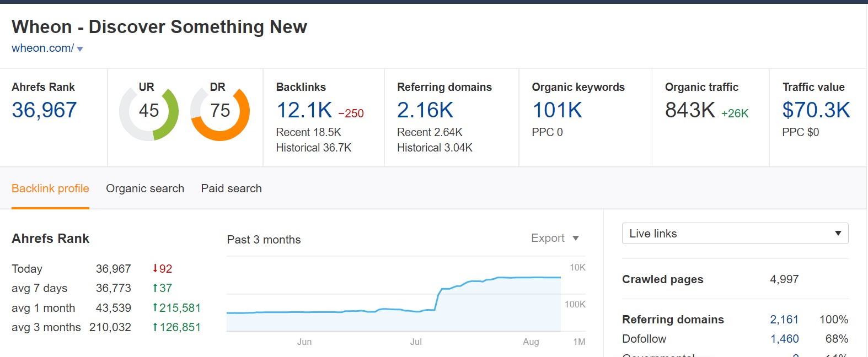Click the green up arrow beside 215,581
868x357 pixels.
click(155, 308)
